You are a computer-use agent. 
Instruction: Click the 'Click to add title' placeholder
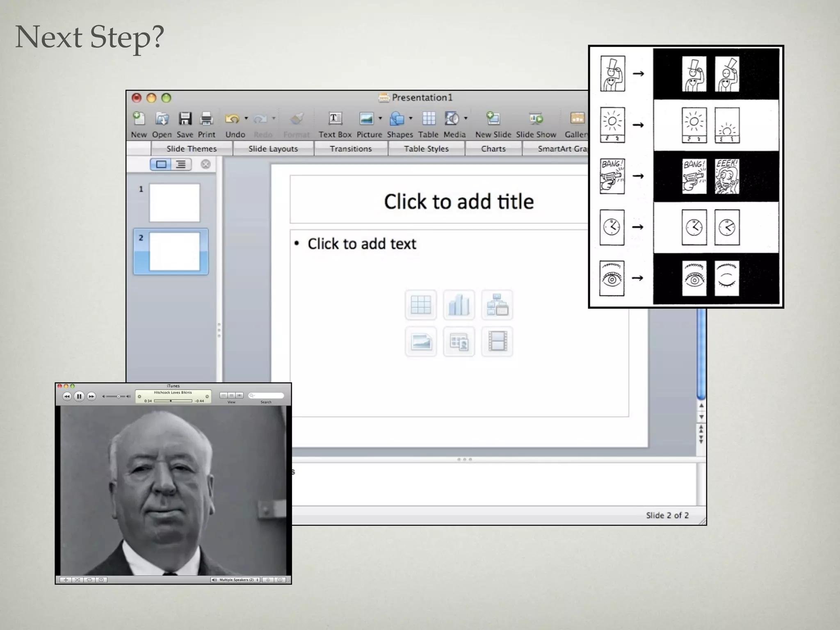(459, 201)
